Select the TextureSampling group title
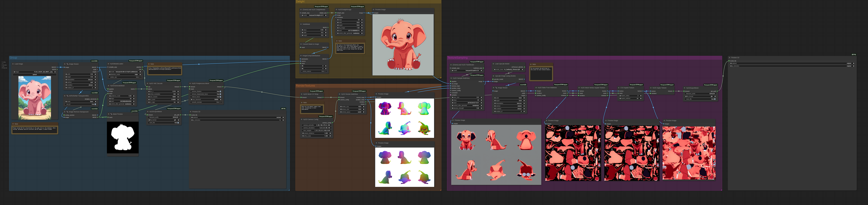Viewport: 868px width, 205px height. coord(458,58)
